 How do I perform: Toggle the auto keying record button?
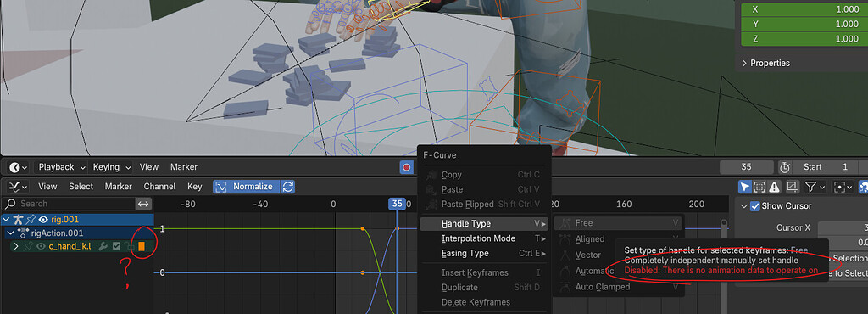[406, 166]
